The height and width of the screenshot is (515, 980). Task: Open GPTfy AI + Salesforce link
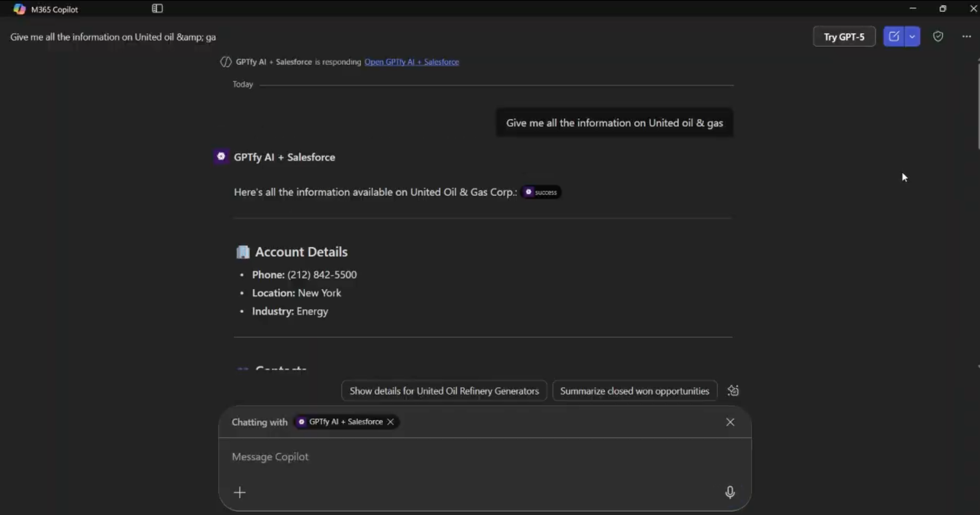coord(412,62)
